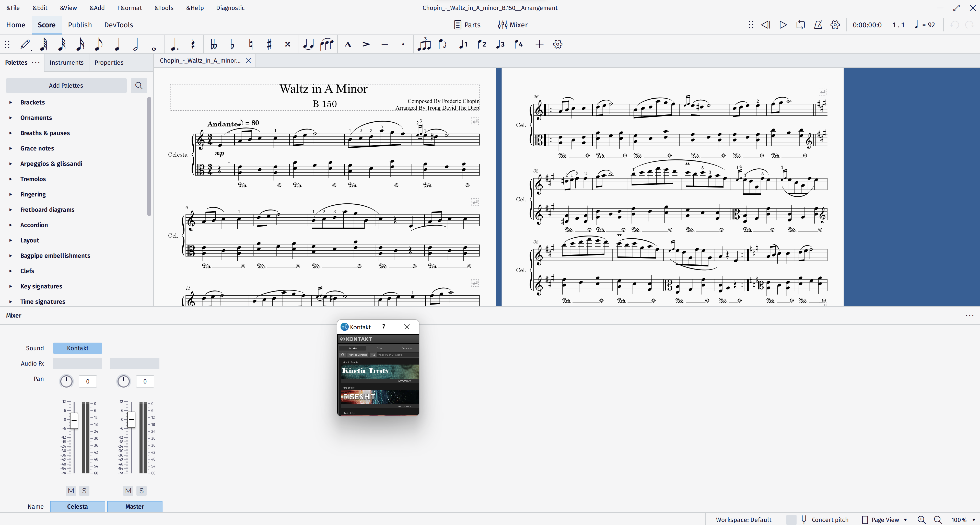Select the eighth note duration icon
This screenshot has width=980, height=525.
point(99,44)
